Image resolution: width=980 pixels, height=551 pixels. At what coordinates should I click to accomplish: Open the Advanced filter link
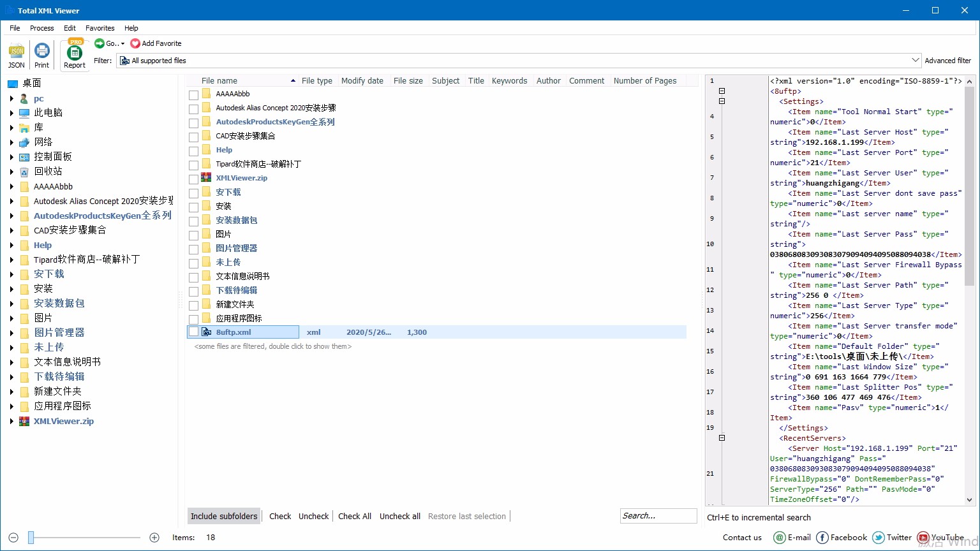[x=948, y=61]
